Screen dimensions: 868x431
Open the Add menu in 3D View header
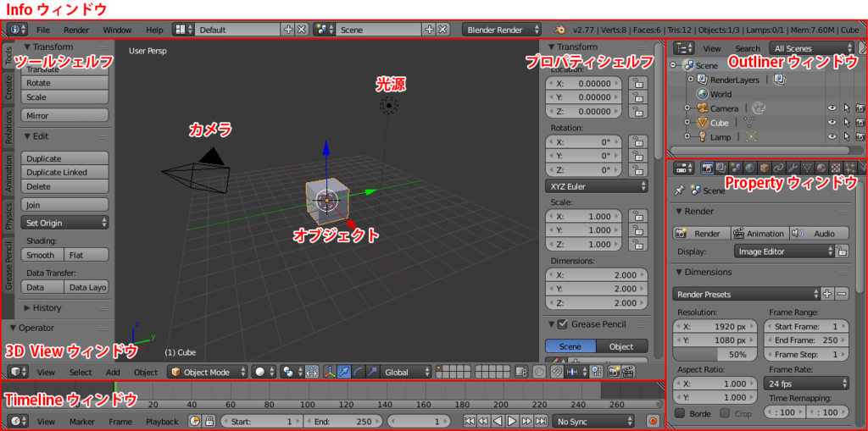coord(113,372)
